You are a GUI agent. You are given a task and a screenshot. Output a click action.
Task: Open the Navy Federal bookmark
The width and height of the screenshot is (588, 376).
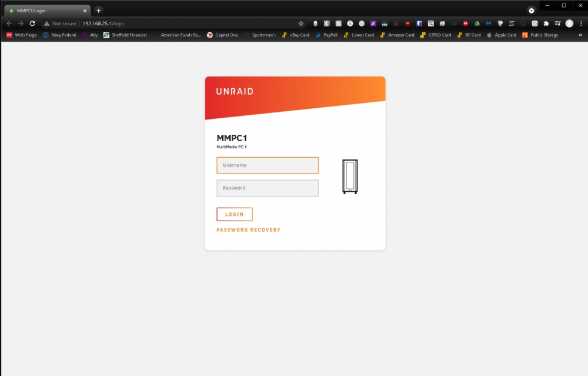tap(59, 35)
